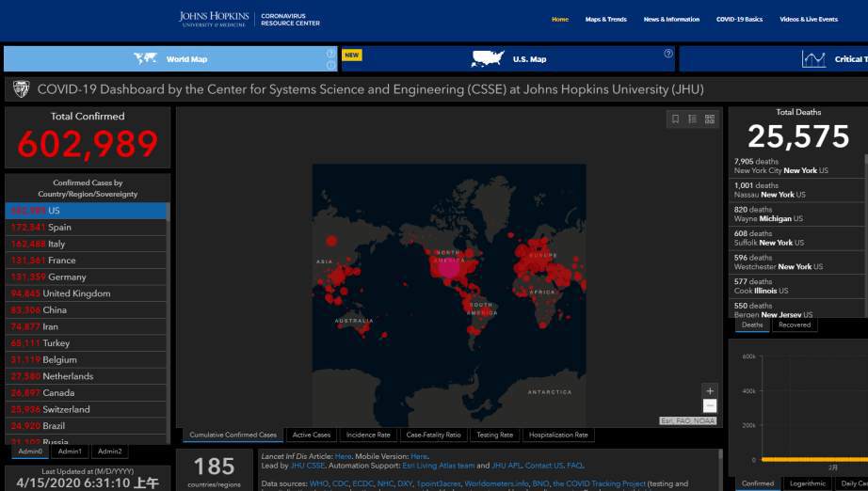Select the Incidence Rate map tab
Viewport: 868px width, 491px height.
[368, 436]
